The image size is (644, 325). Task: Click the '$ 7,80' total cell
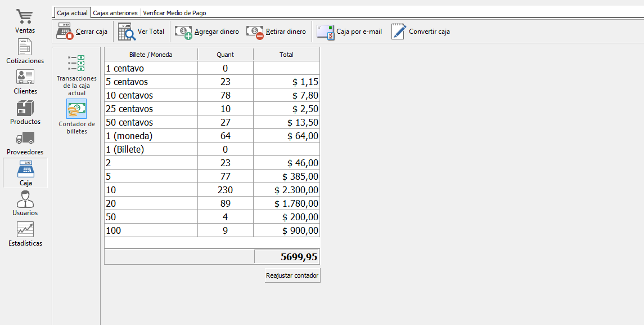pyautogui.click(x=286, y=95)
